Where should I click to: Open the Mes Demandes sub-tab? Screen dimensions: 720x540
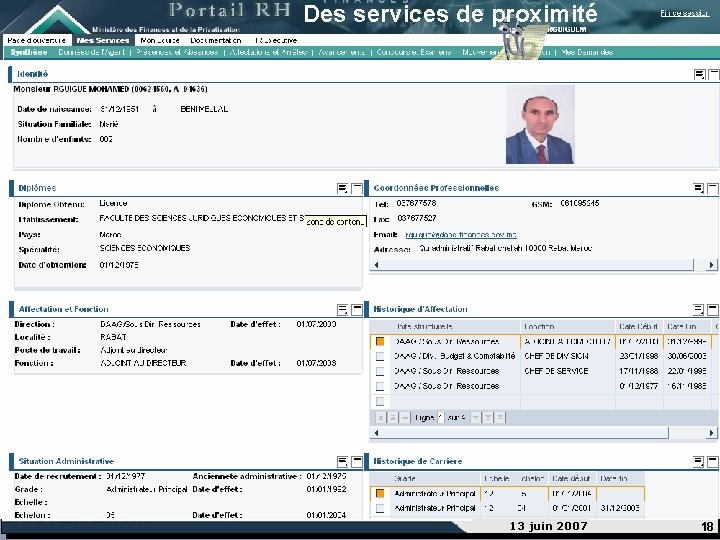click(x=587, y=52)
